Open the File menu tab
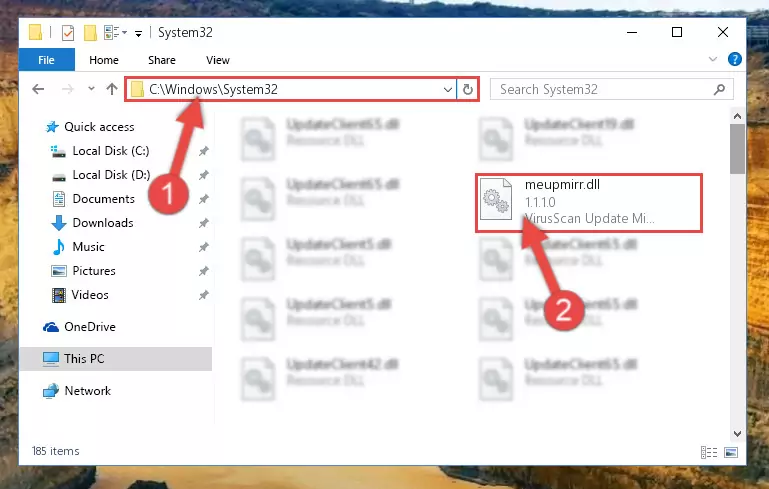769x489 pixels. pyautogui.click(x=47, y=60)
